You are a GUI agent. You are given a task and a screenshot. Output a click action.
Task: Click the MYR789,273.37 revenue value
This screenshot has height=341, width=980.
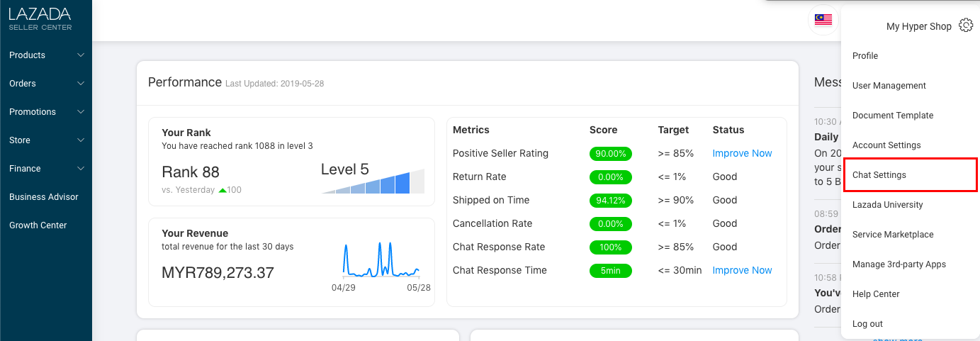(x=218, y=272)
